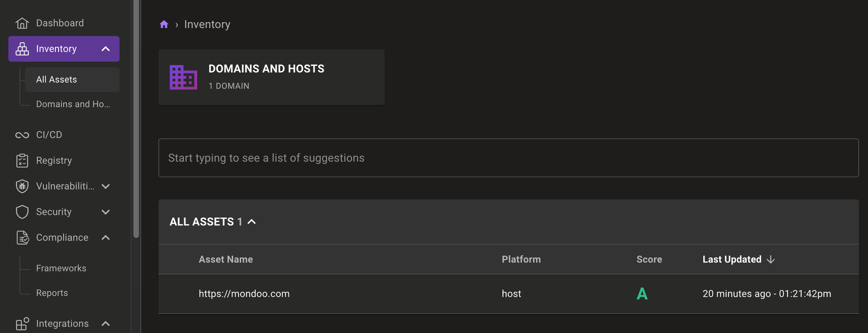This screenshot has width=868, height=333.
Task: Expand the Vulnerabilities menu chevron
Action: [x=105, y=186]
